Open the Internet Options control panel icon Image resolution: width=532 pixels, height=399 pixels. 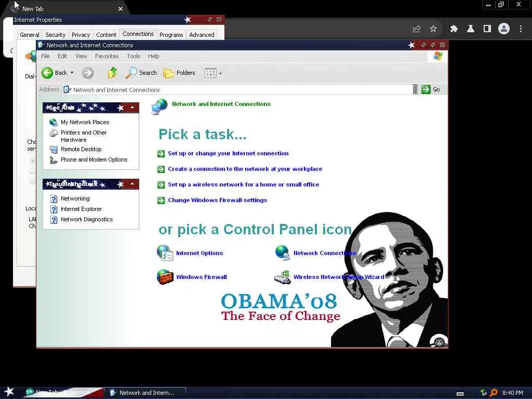[165, 253]
